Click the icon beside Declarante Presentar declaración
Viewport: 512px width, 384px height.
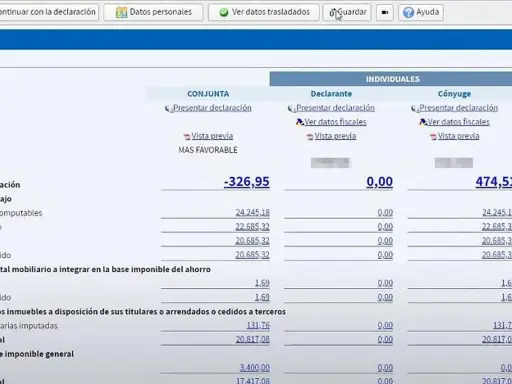click(x=291, y=108)
